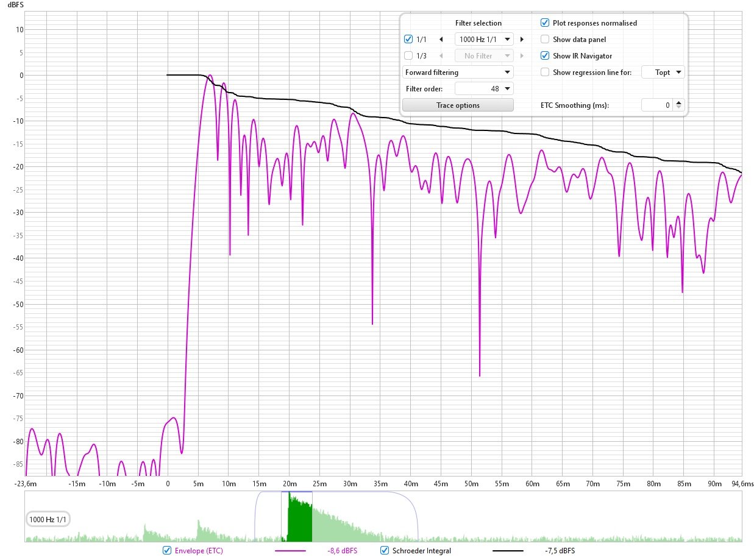The height and width of the screenshot is (560, 754).
Task: Click the Trace options button
Action: (458, 105)
